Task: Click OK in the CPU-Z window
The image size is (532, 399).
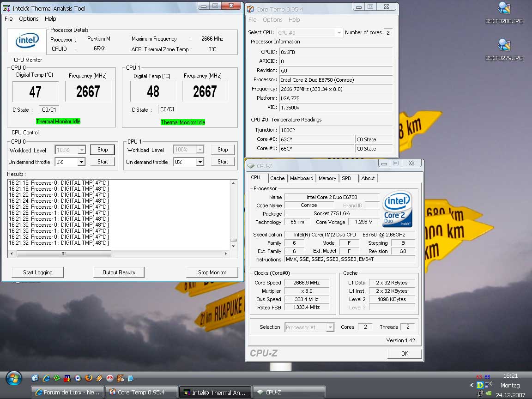Action: pyautogui.click(x=405, y=354)
